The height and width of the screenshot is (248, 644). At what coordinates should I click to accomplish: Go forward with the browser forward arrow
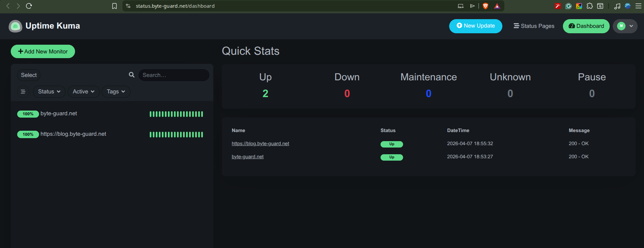[x=18, y=6]
